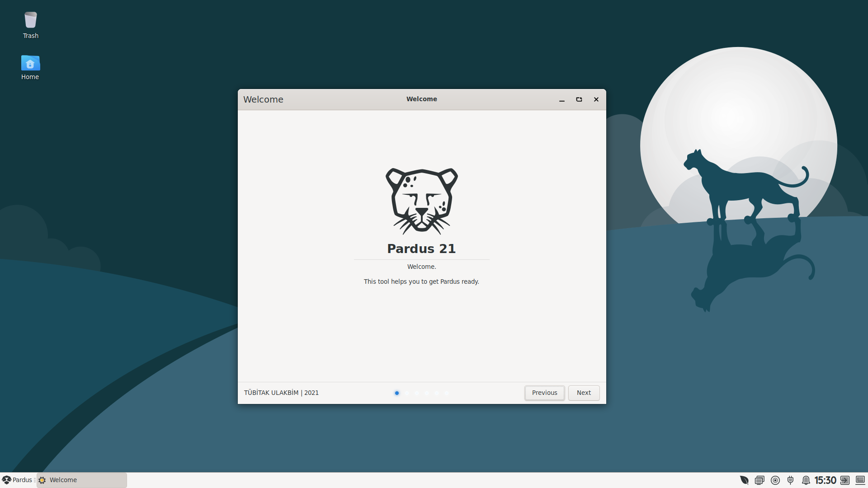
Task: Select the Welcome taskbar window entry
Action: click(x=82, y=480)
